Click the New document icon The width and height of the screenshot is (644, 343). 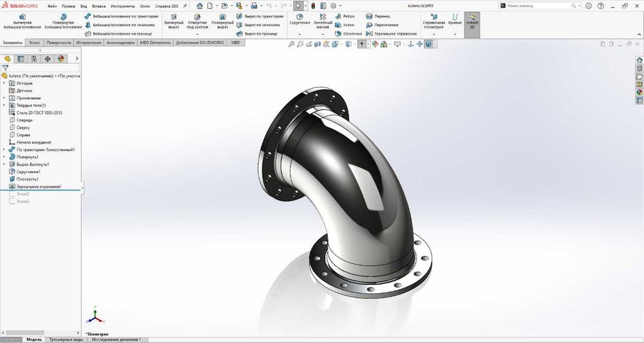(210, 6)
